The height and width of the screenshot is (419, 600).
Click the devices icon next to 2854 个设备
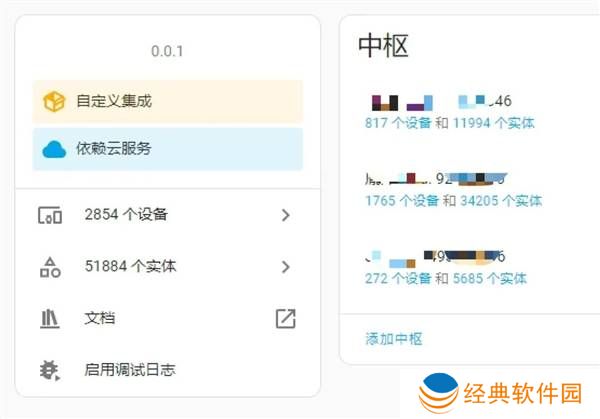50,215
